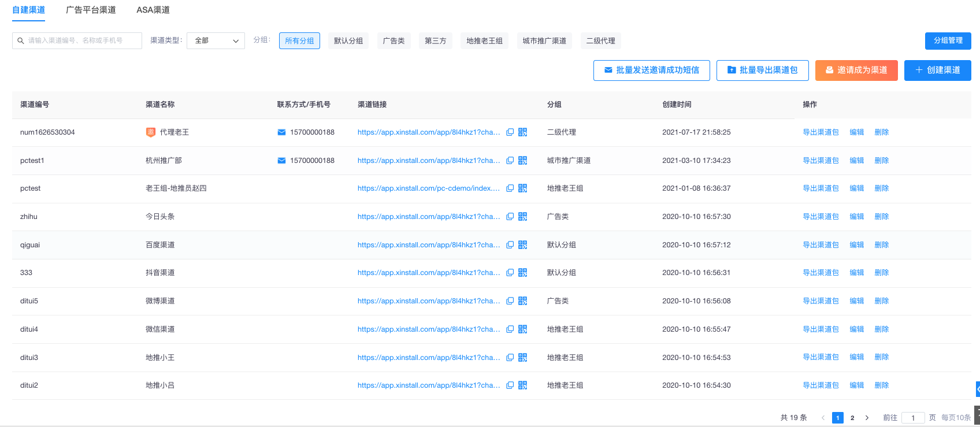Copy the zhihu channel link
Viewport: 980px width, 427px height.
pos(510,217)
